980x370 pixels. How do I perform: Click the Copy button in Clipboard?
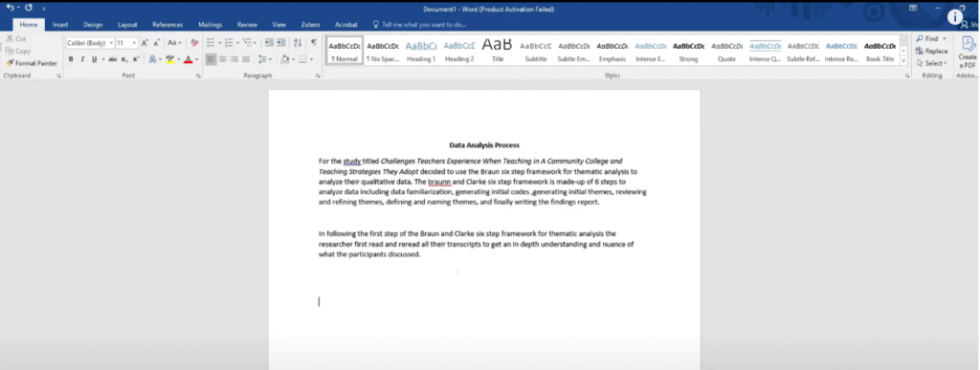pyautogui.click(x=18, y=52)
